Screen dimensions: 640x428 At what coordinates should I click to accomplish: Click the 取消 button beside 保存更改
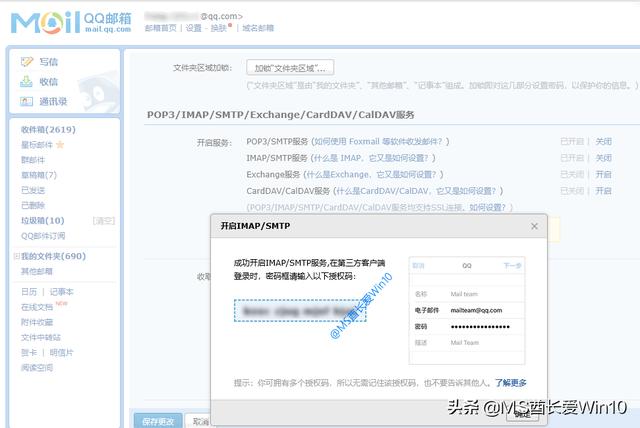(199, 421)
